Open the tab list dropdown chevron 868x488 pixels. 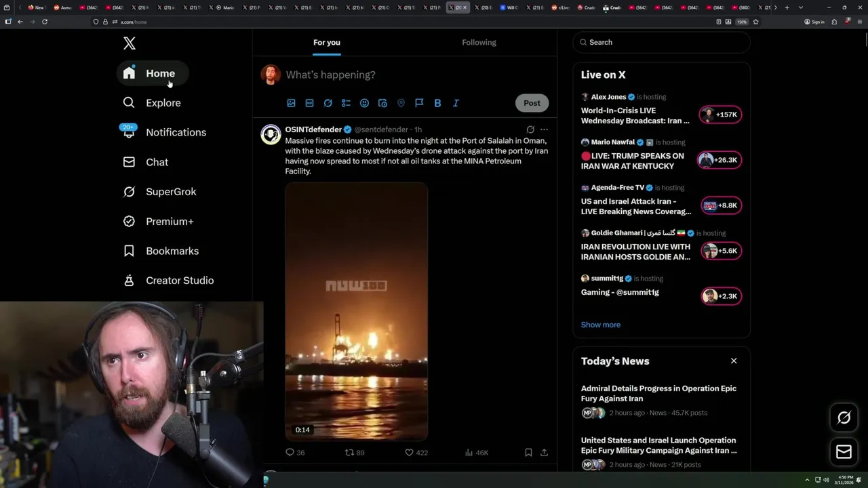tap(801, 7)
